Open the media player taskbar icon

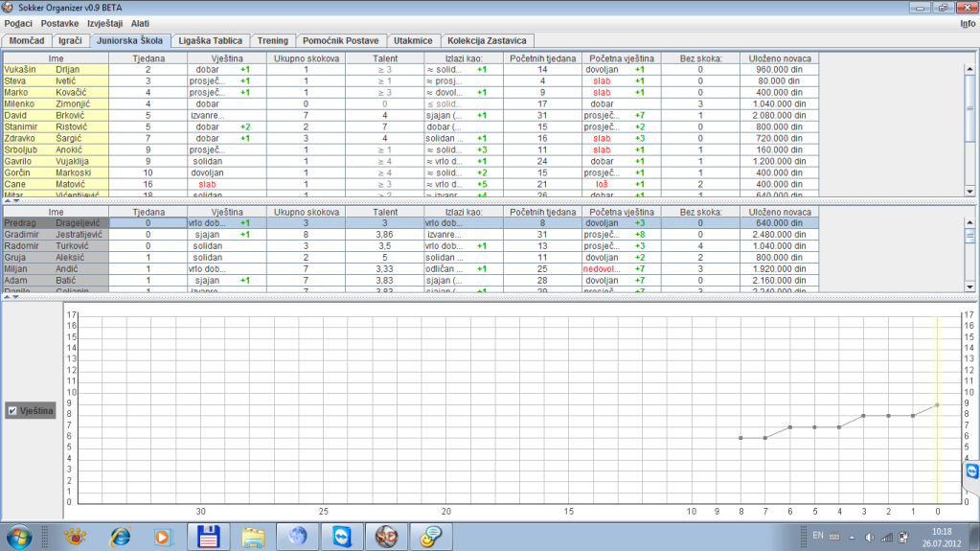coord(164,536)
